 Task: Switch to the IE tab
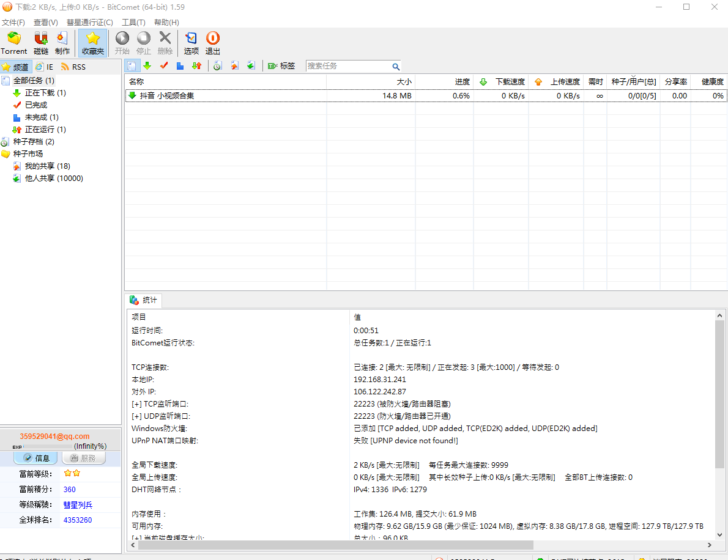point(45,67)
